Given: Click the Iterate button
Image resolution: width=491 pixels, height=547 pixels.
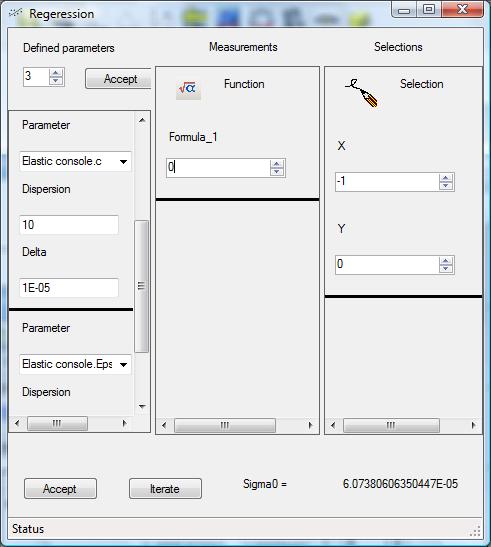Looking at the screenshot, I should point(165,488).
